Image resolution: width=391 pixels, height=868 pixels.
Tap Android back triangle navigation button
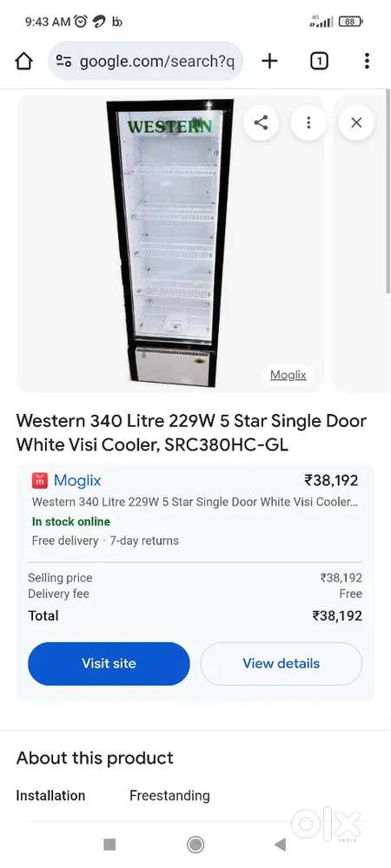point(281,845)
